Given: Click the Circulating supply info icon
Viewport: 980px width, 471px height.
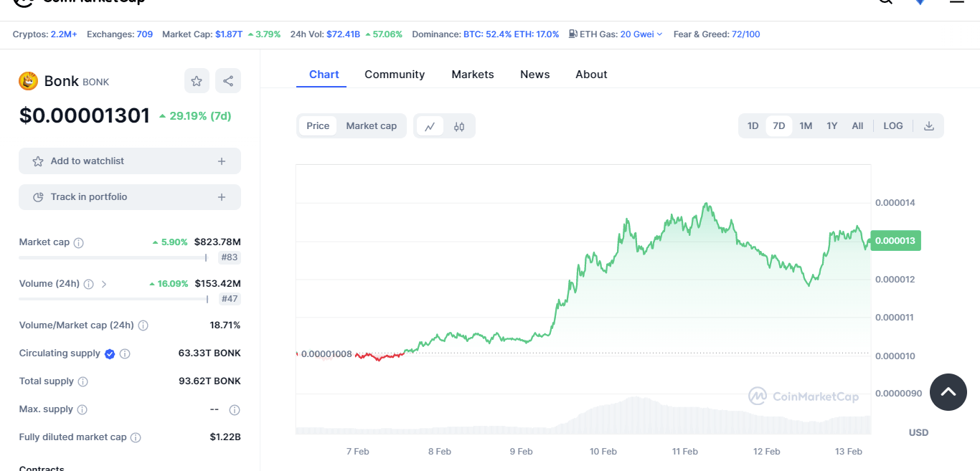Looking at the screenshot, I should pos(125,353).
